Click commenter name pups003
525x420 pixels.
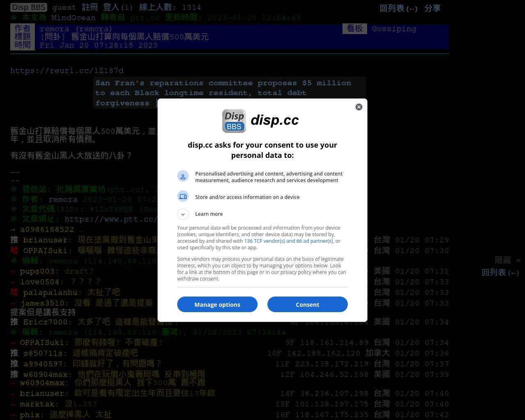coord(37,271)
